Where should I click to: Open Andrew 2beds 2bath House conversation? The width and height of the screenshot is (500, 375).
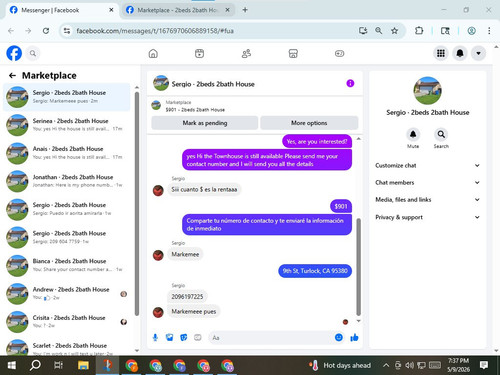point(67,294)
